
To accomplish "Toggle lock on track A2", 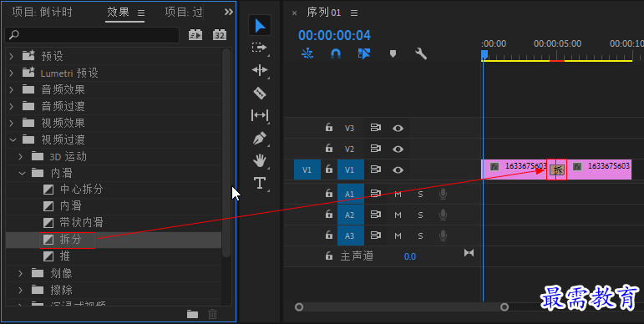I will click(x=328, y=214).
